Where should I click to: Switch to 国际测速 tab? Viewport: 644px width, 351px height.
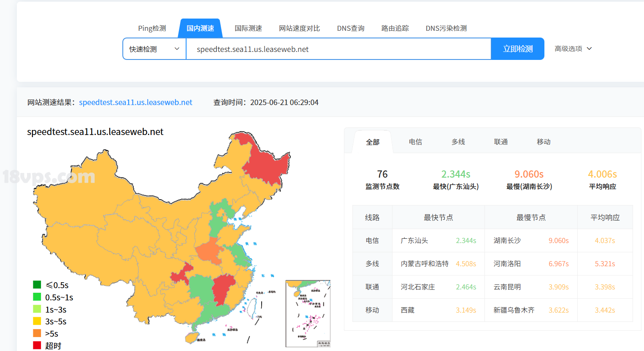(x=248, y=28)
